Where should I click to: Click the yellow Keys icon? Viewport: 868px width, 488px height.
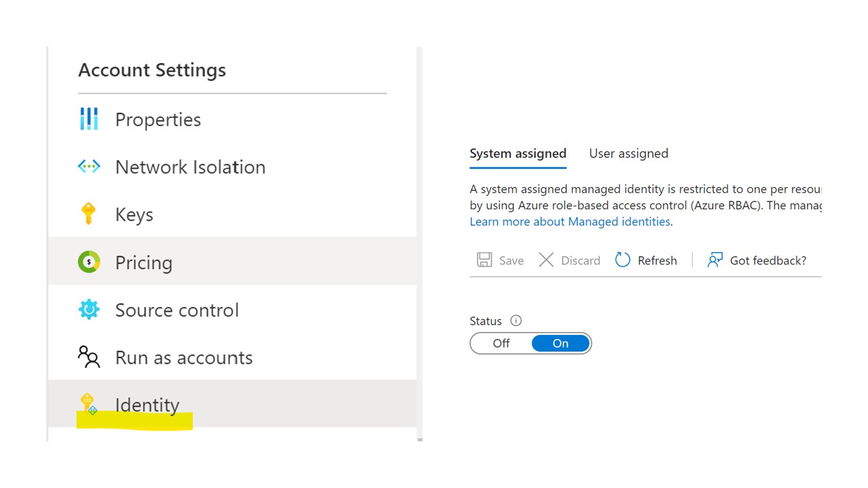coord(88,214)
